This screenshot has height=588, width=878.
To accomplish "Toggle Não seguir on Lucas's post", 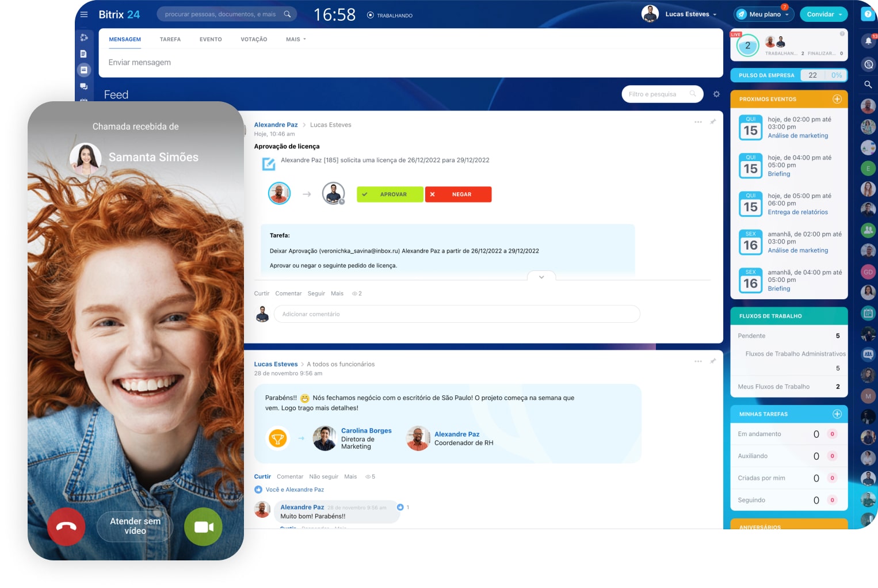I will point(323,476).
